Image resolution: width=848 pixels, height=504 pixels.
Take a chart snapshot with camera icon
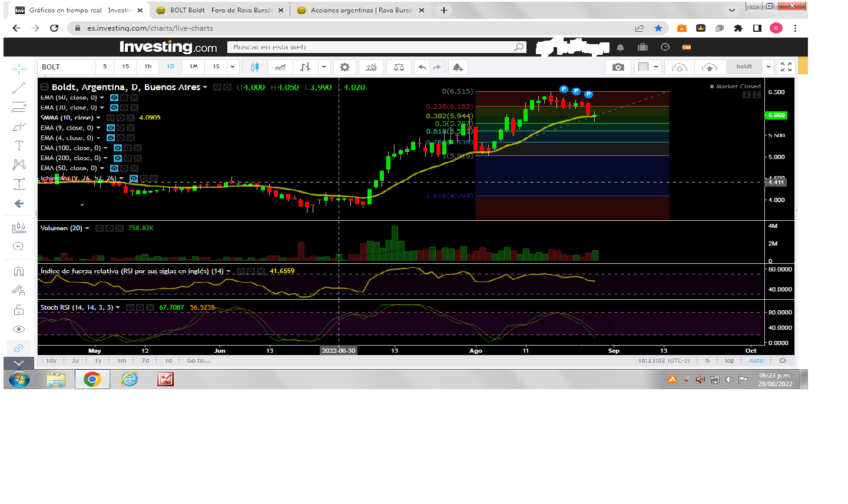pos(618,67)
